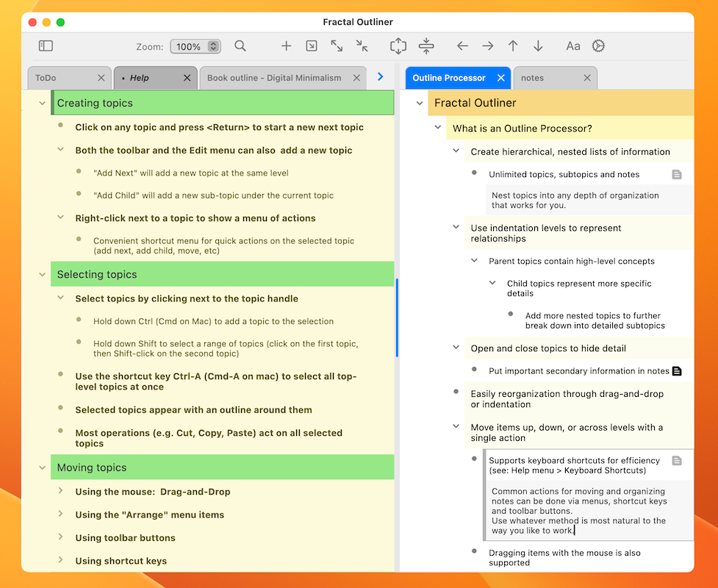
Task: Open the settings gear icon
Action: click(x=598, y=46)
